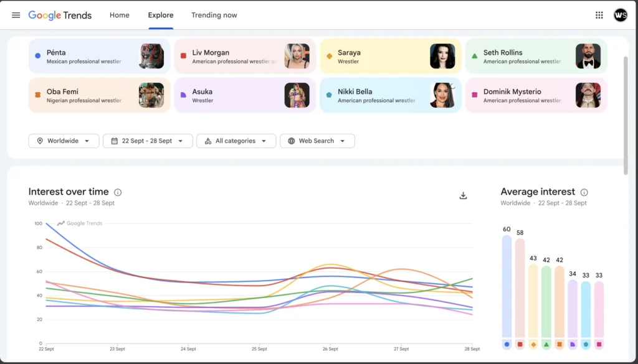Click the yellow diamond marker beside Saraya
The width and height of the screenshot is (638, 364).
click(x=329, y=56)
